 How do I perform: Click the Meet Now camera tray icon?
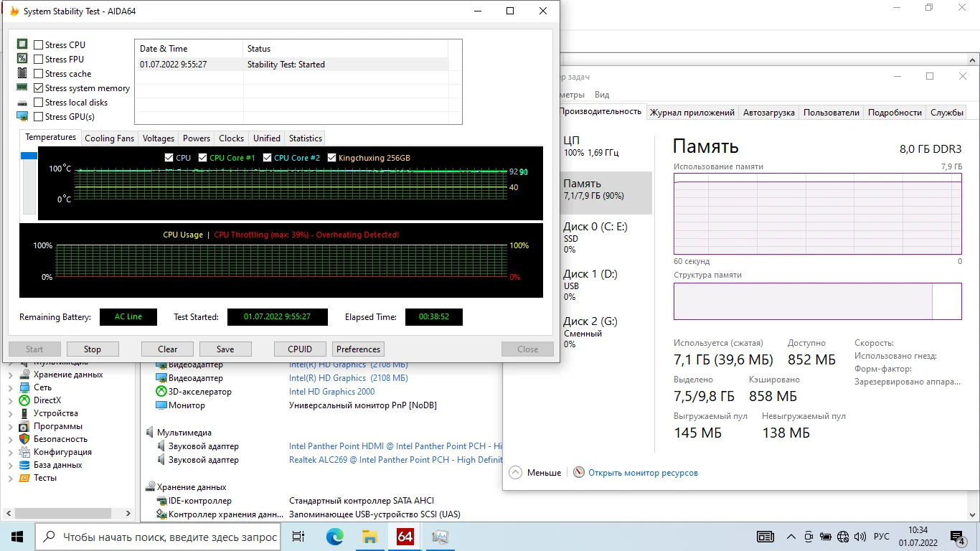[x=809, y=537]
